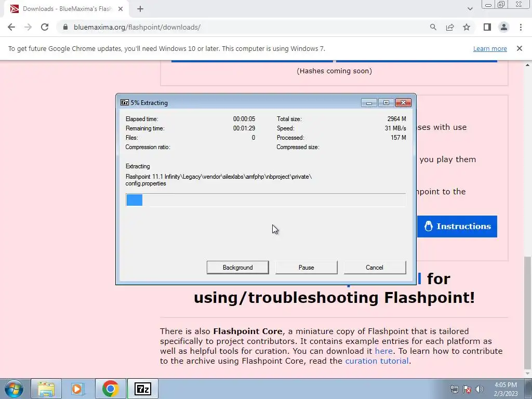Click the page vertical scrollbar thumb
This screenshot has height=399, width=532.
pyautogui.click(x=528, y=312)
